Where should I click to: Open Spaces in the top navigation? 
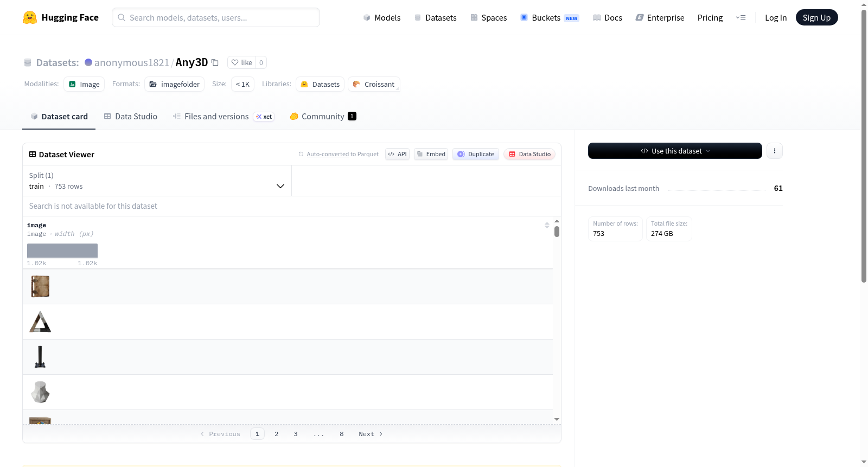488,17
